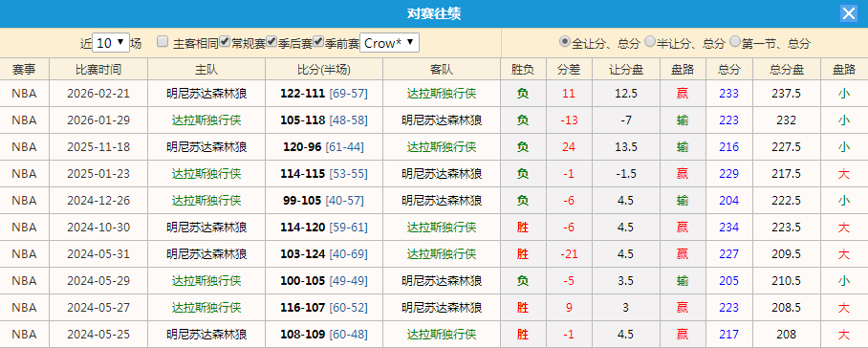The image size is (868, 348).
Task: Uncheck the 季后赛 checkbox
Action: pyautogui.click(x=271, y=41)
